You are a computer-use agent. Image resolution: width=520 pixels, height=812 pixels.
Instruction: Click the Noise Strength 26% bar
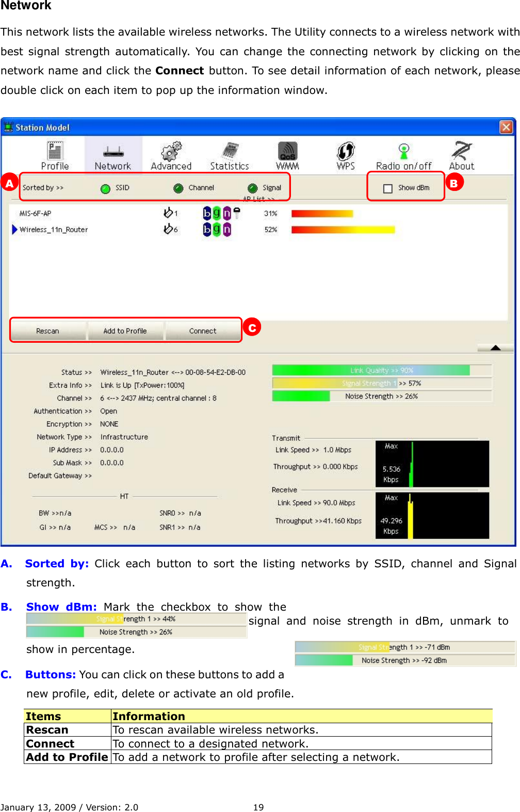(382, 396)
